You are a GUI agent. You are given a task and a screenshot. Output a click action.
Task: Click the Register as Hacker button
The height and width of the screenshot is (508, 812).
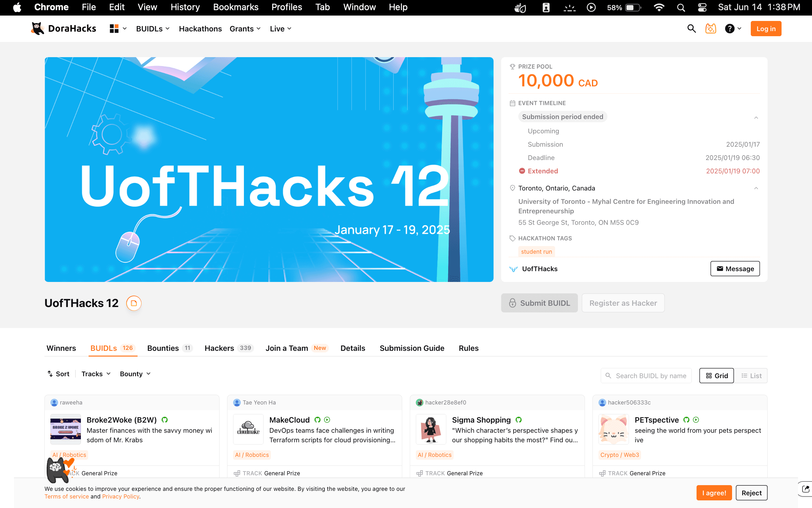623,303
